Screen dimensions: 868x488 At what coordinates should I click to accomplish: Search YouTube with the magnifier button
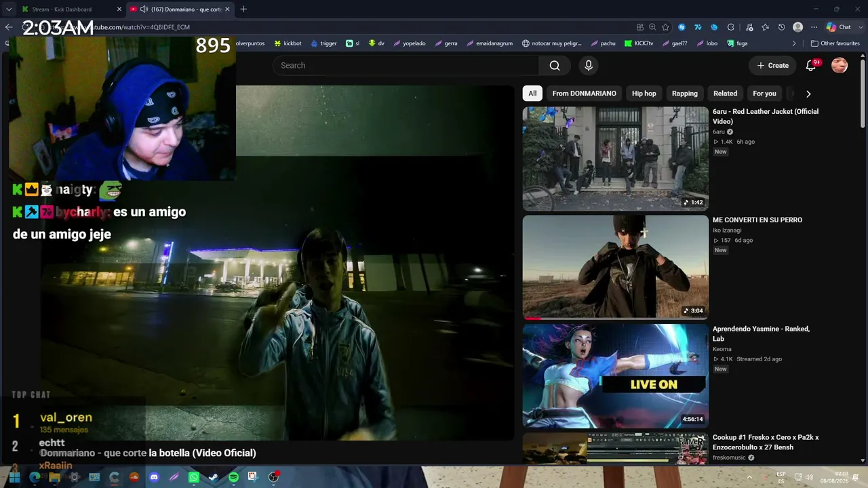pyautogui.click(x=555, y=66)
